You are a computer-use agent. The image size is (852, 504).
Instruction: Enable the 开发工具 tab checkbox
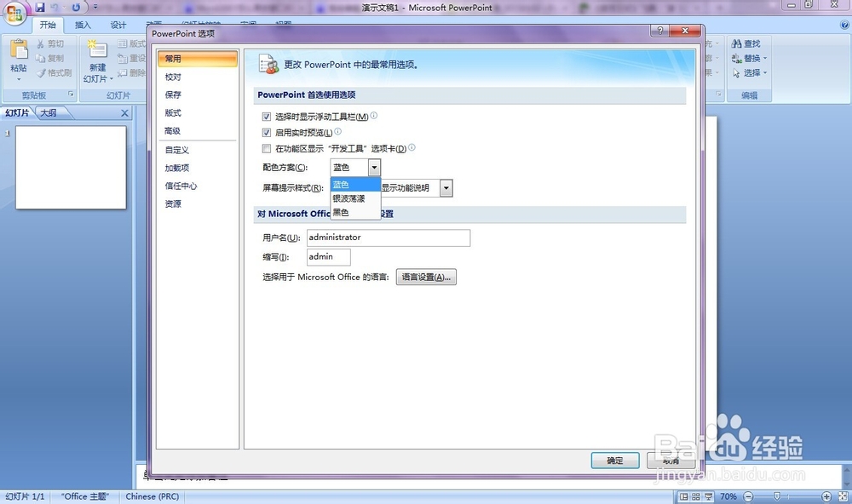pos(268,148)
